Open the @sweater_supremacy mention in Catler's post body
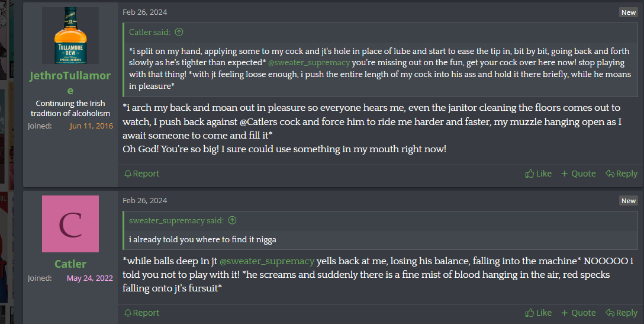This screenshot has width=644, height=324. 266,261
